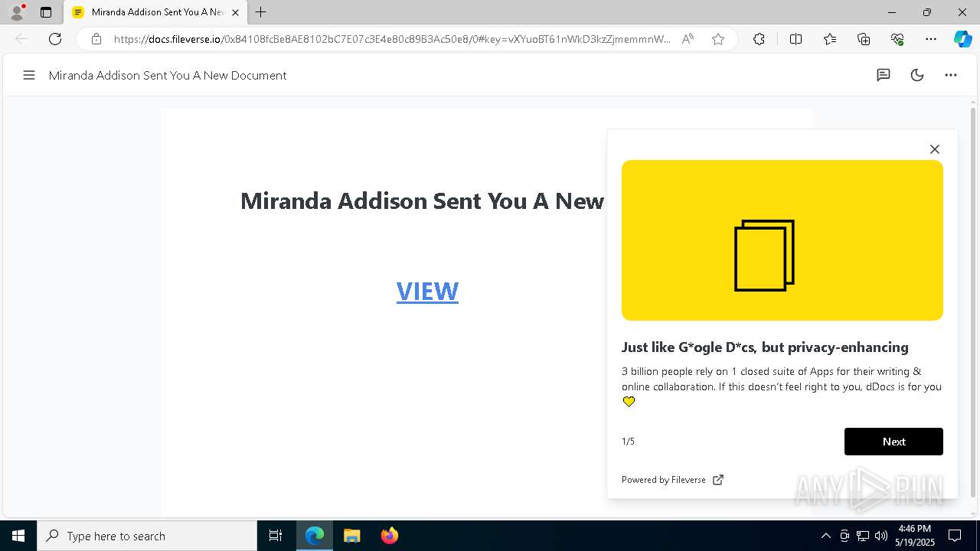The width and height of the screenshot is (980, 551).
Task: Open Browser essentials heart icon
Action: tap(897, 39)
